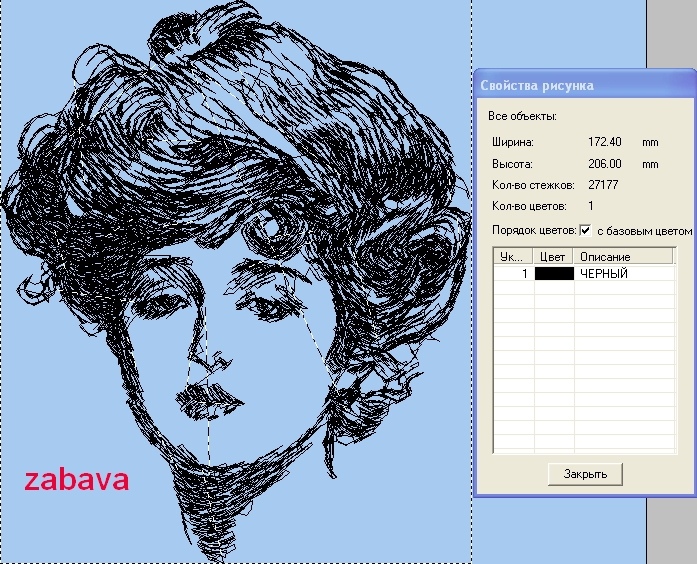Click the row number 1 cell
The width and height of the screenshot is (697, 564).
pyautogui.click(x=514, y=274)
